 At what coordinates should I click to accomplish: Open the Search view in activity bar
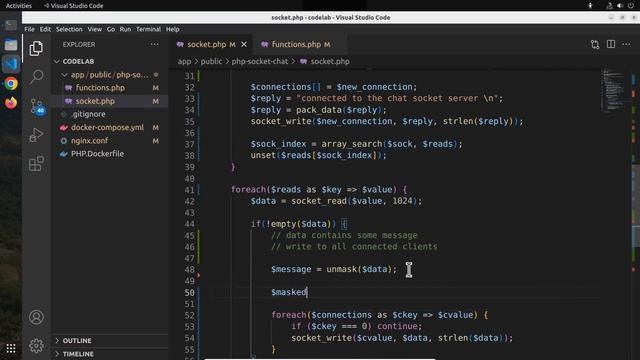click(36, 76)
